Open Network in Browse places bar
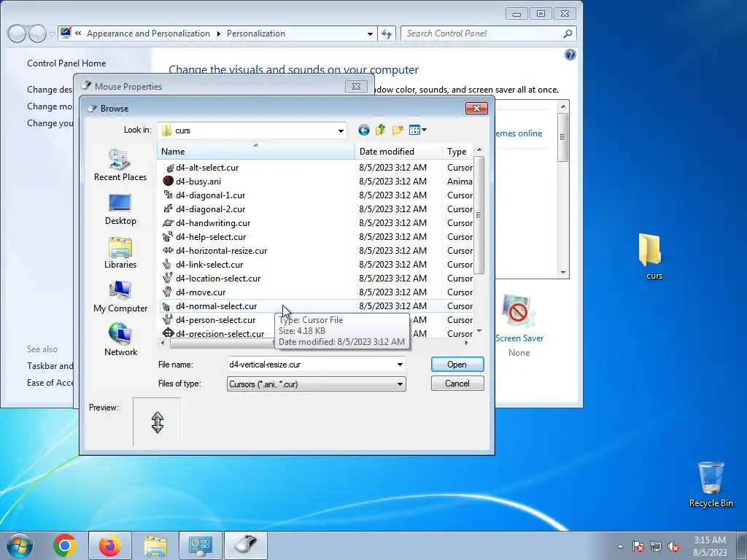Viewport: 747px width, 560px height. [x=120, y=341]
